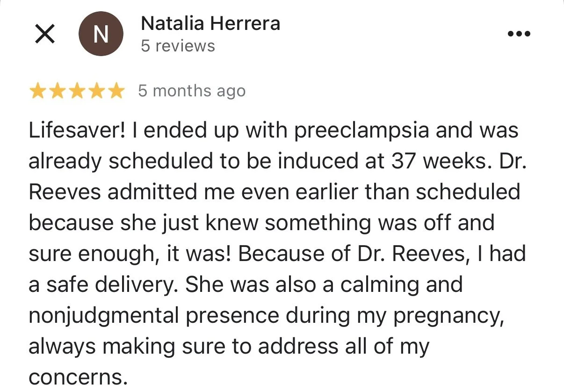Open the three-dot more options menu
Screen dimensions: 564x392
(519, 34)
